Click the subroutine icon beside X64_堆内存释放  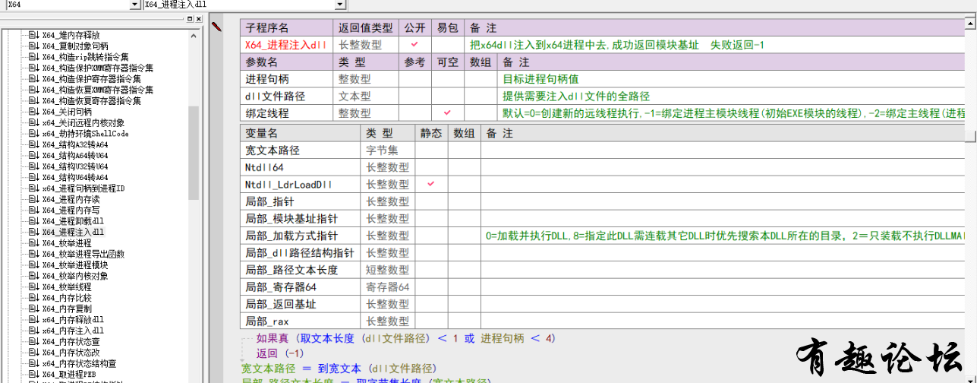(33, 35)
